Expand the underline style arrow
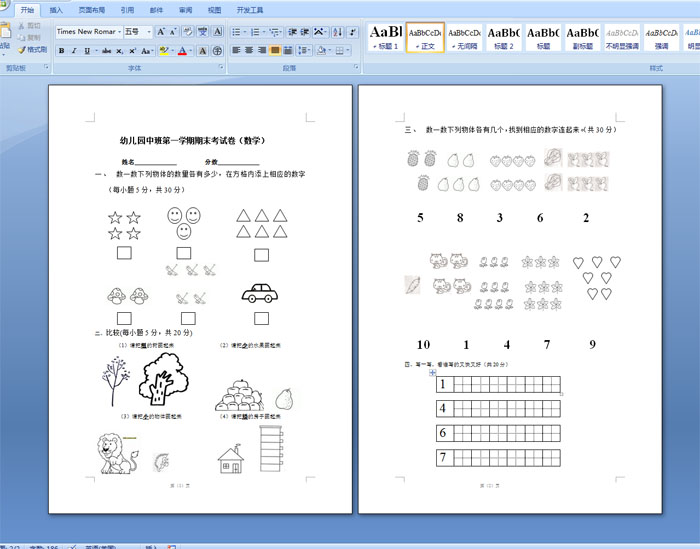This screenshot has height=549, width=700. pos(96,51)
